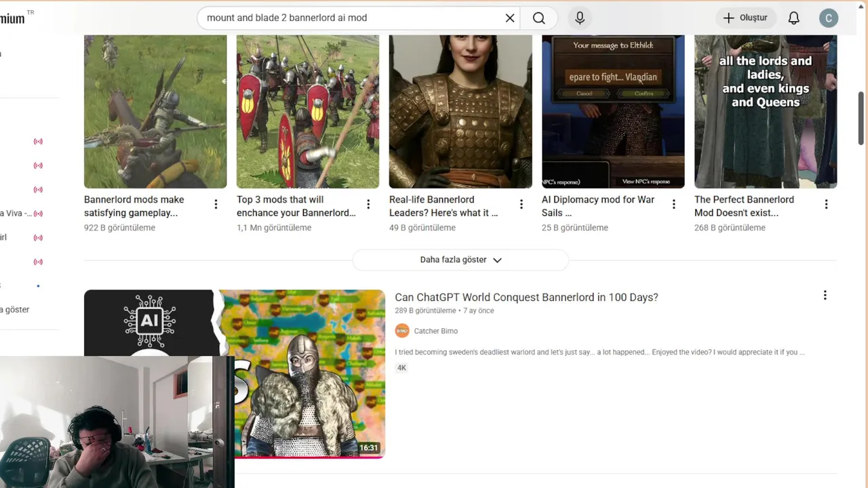
Task: Open Can ChatGPT World Conquest Bannerlord title
Action: click(526, 297)
